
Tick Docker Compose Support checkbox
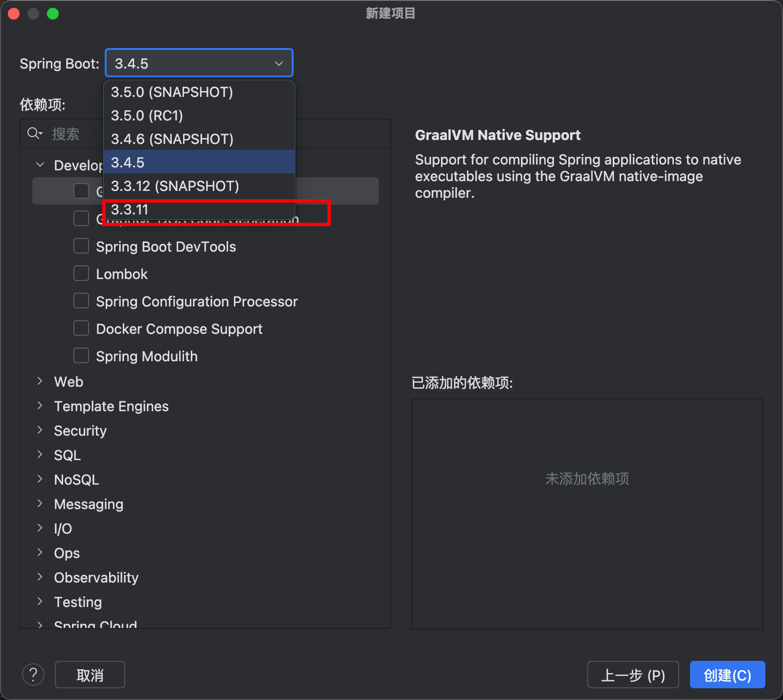pyautogui.click(x=81, y=328)
